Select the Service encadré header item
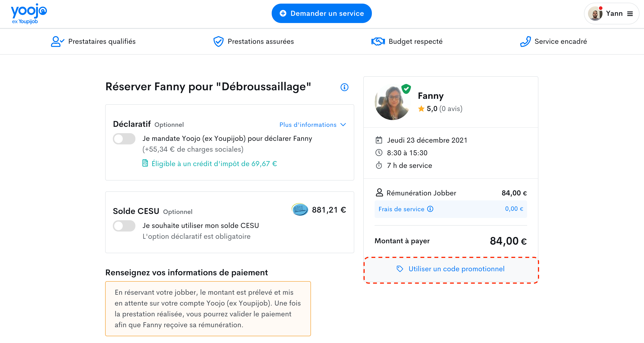Screen dimensions: 644x343 561,42
